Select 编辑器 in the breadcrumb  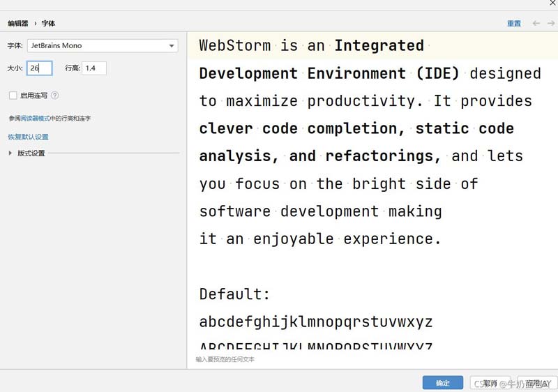[18, 23]
